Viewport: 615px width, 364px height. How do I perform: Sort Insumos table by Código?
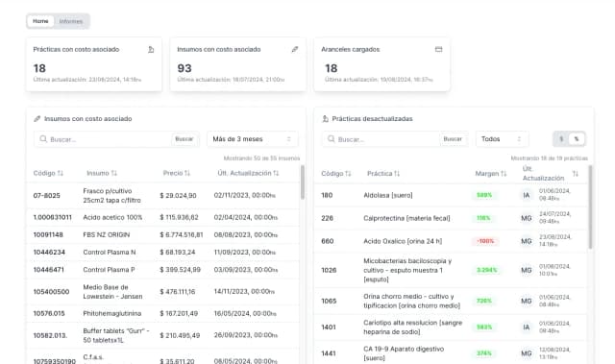point(48,173)
